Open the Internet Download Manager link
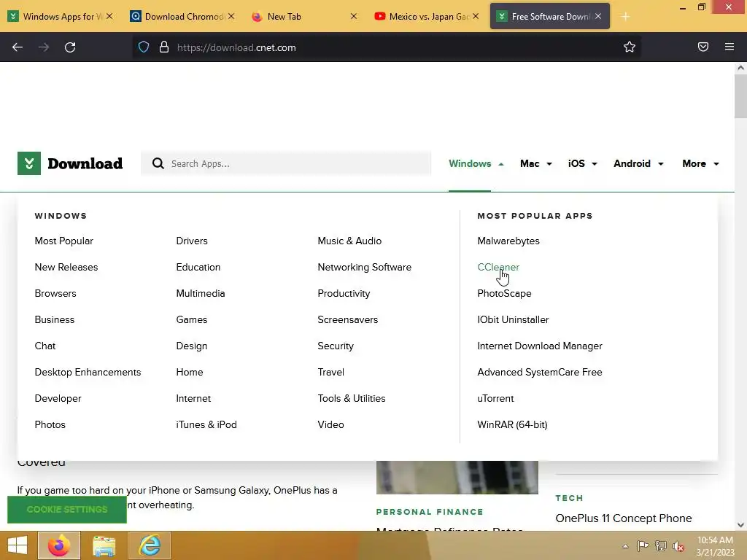Image resolution: width=747 pixels, height=560 pixels. [x=540, y=346]
